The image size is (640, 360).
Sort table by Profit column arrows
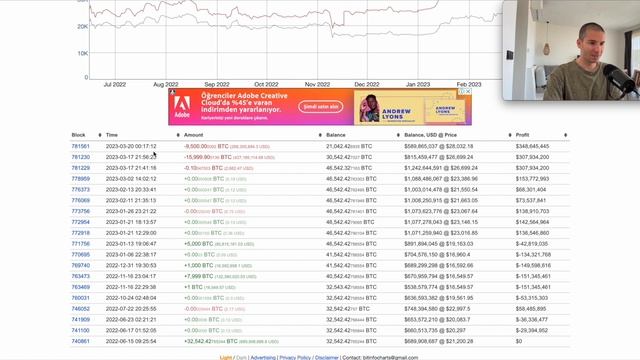[565, 135]
